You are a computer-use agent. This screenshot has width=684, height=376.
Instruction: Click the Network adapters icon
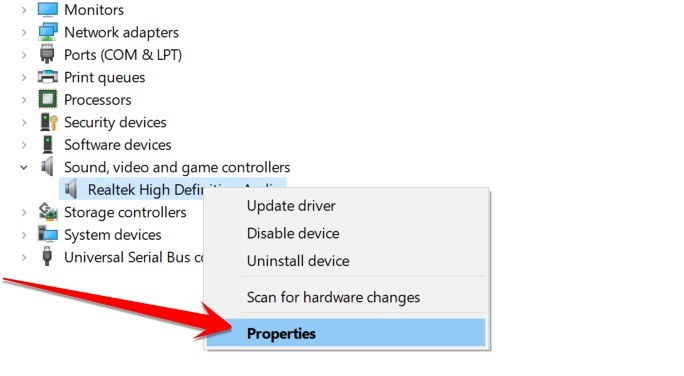(48, 32)
